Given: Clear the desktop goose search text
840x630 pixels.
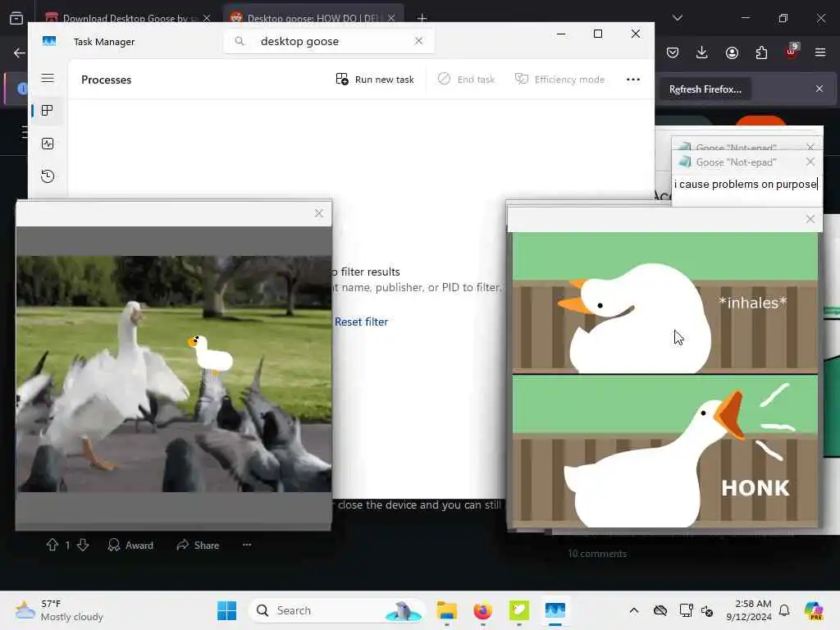Looking at the screenshot, I should [419, 41].
